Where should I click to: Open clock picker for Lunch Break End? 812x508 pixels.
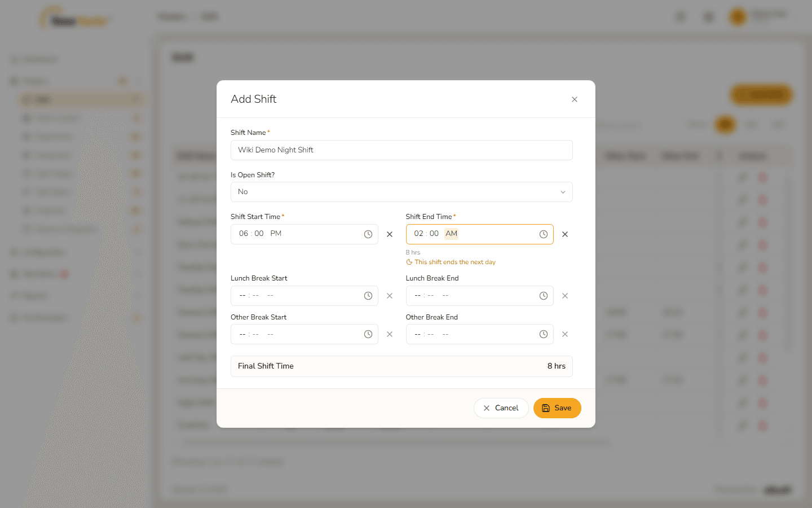544,296
